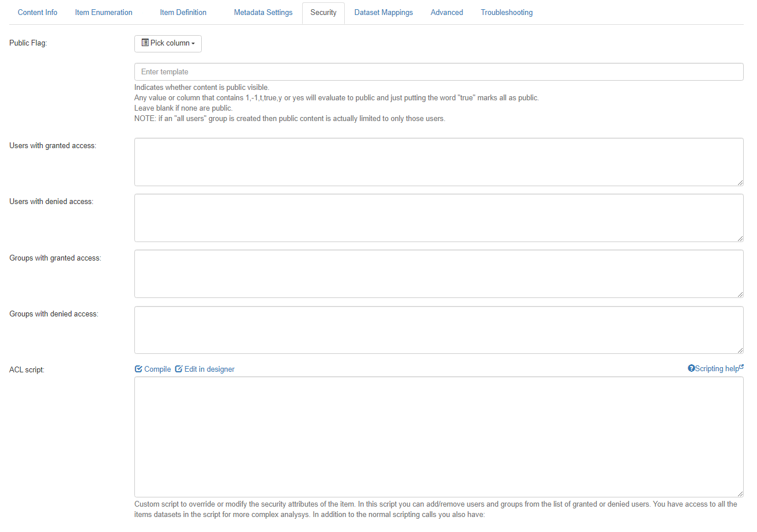Click the Edit in designer pencil icon
Image resolution: width=757 pixels, height=532 pixels.
click(179, 369)
